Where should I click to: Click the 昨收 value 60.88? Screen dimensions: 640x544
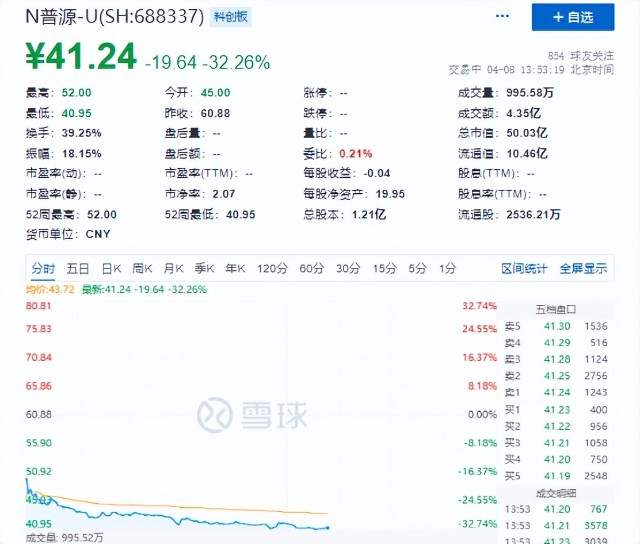[x=215, y=113]
